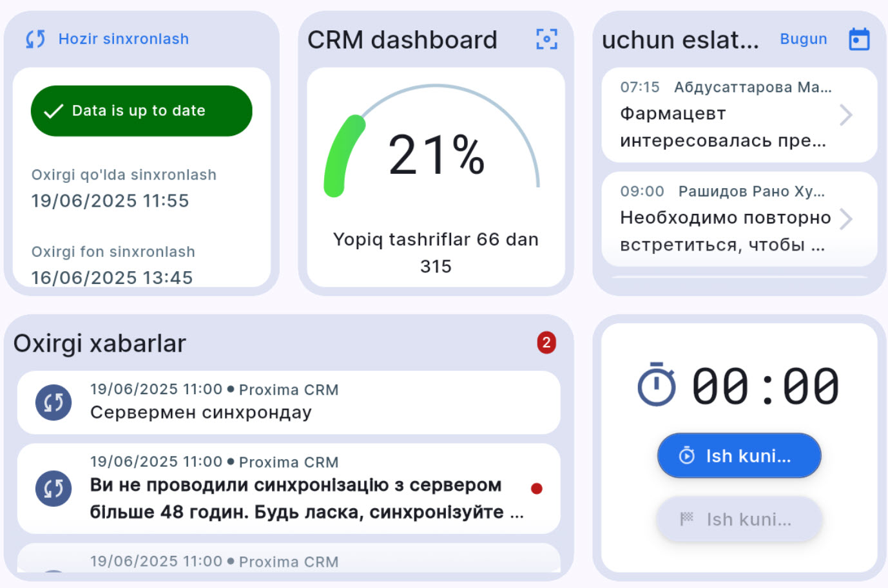Click the red unread dot on message
Viewport: 888px width, 588px height.
pyautogui.click(x=536, y=488)
